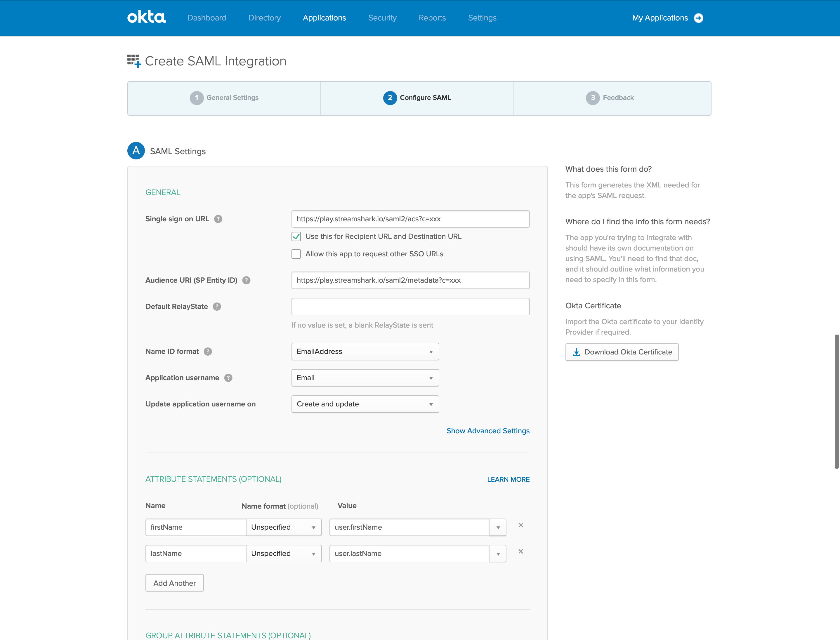Screen dimensions: 840x640
Task: Click the My Applications link
Action: tap(660, 18)
